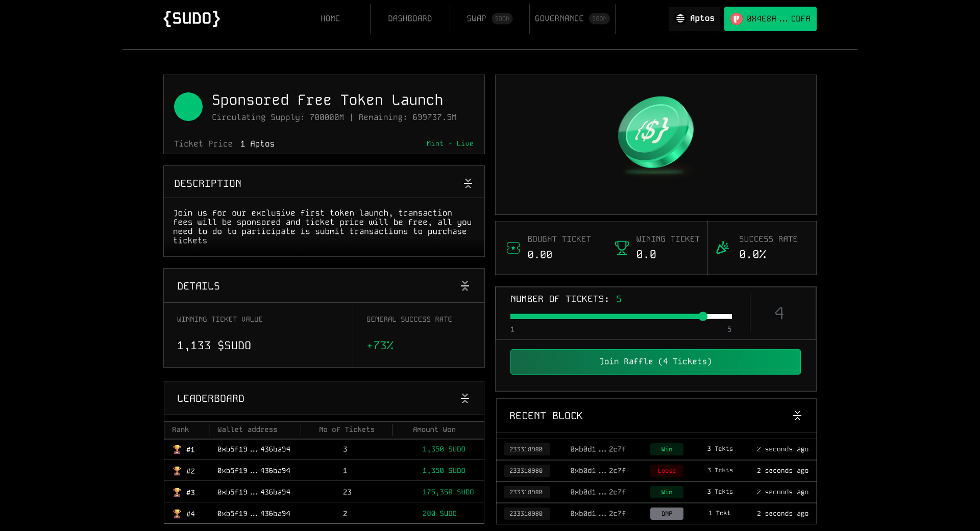The width and height of the screenshot is (980, 531).
Task: Select the GOVERNANCE nav item
Action: (x=559, y=18)
